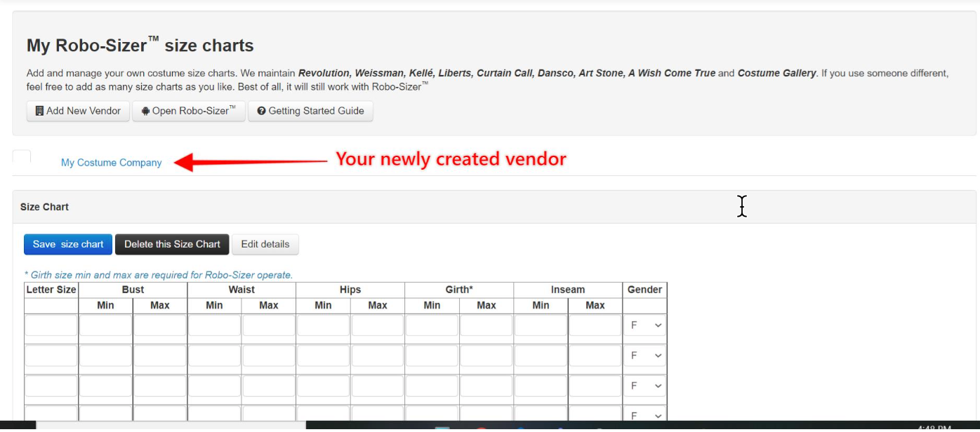The height and width of the screenshot is (432, 980).
Task: Click the third row Hips Min field
Action: click(x=323, y=386)
